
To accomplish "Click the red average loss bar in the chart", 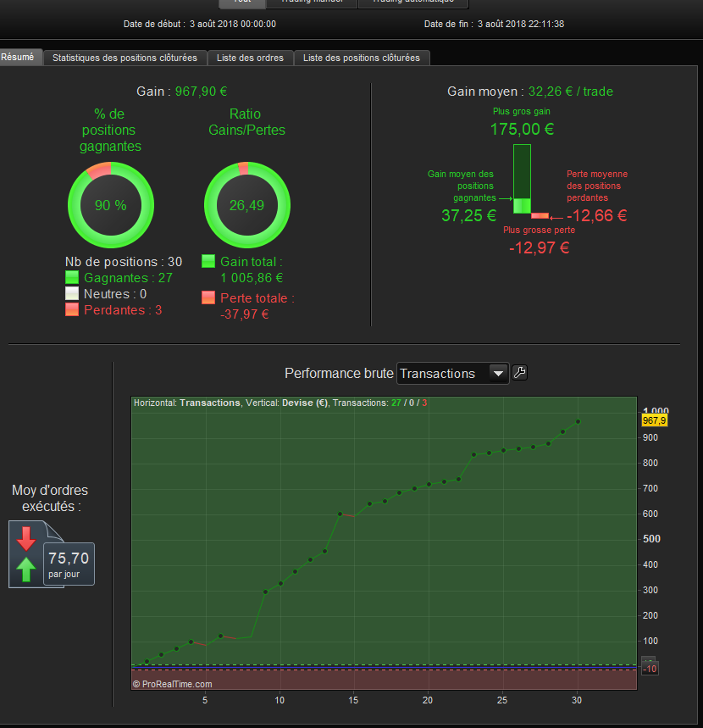I will [540, 216].
